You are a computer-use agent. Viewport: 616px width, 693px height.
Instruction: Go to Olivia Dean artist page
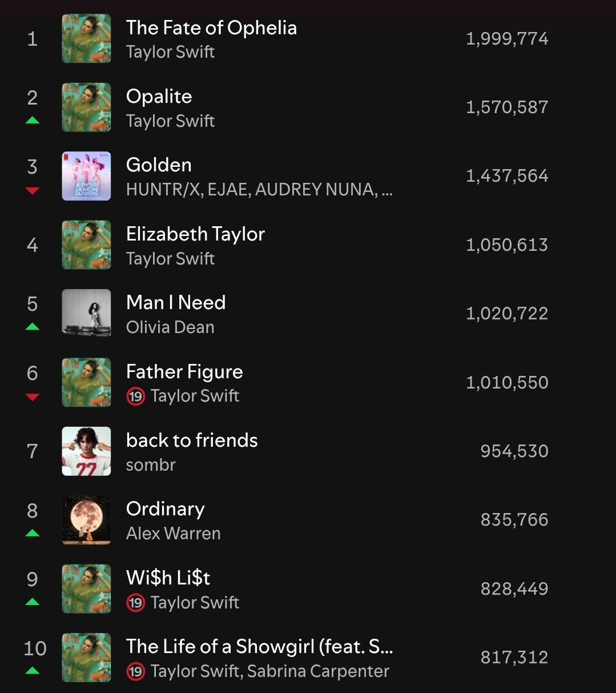tap(170, 327)
